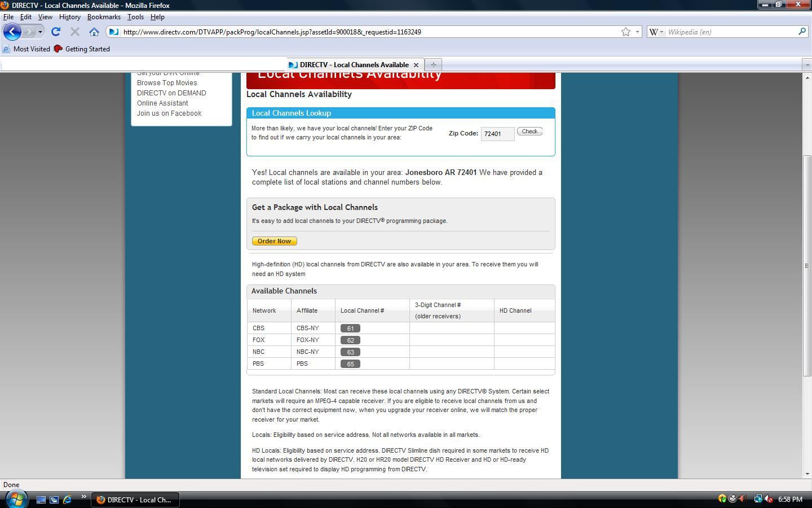
Task: Click the scrollbar up arrow
Action: tap(807, 77)
